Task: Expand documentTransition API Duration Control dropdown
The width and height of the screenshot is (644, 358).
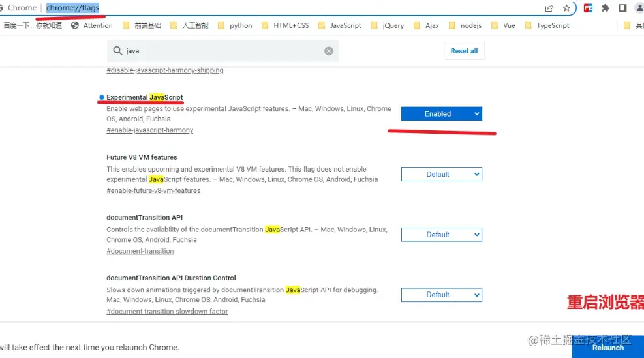Action: tap(441, 295)
